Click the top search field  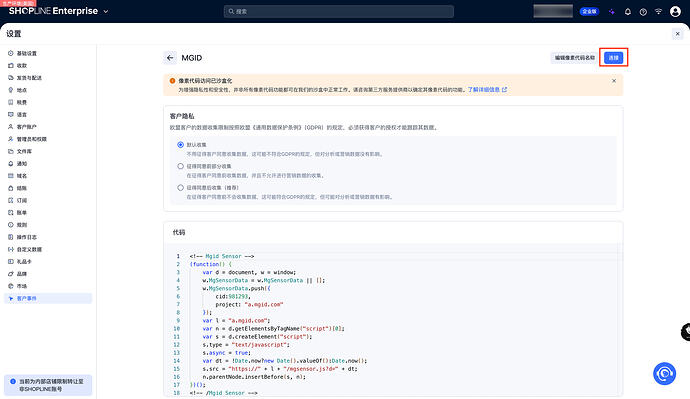point(338,11)
